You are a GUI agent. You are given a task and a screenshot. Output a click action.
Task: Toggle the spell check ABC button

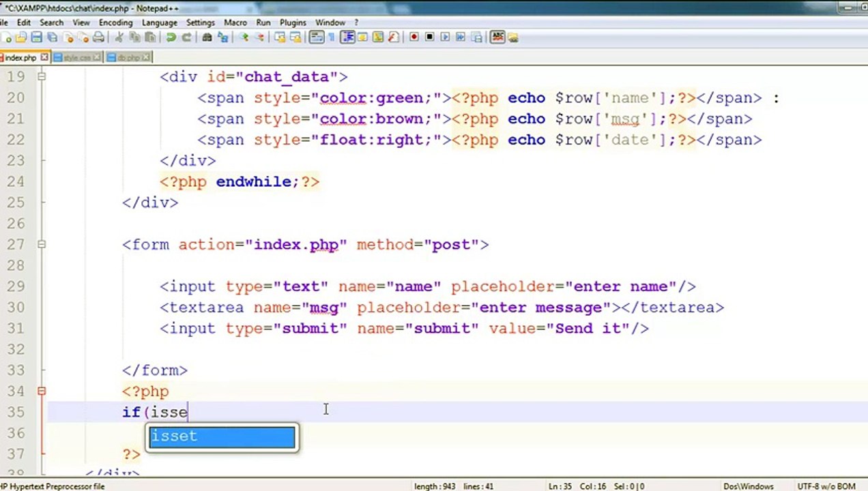[497, 37]
